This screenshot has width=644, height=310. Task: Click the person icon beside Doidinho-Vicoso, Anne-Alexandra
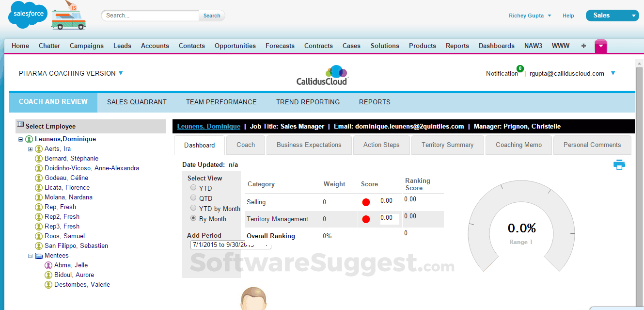point(39,168)
